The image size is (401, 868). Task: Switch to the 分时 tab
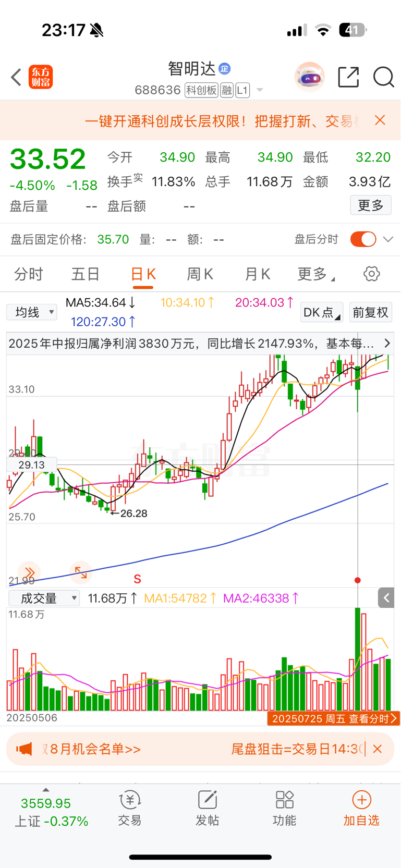29,274
